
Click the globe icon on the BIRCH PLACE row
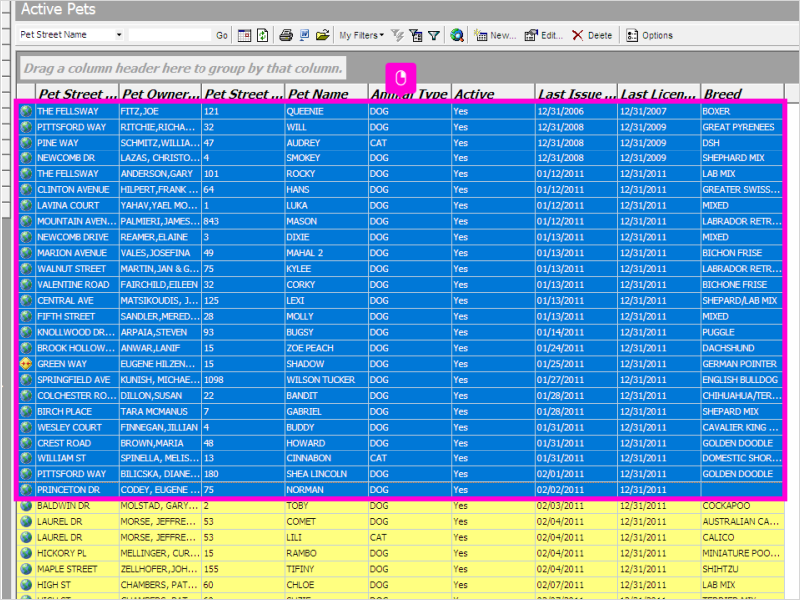pos(26,411)
